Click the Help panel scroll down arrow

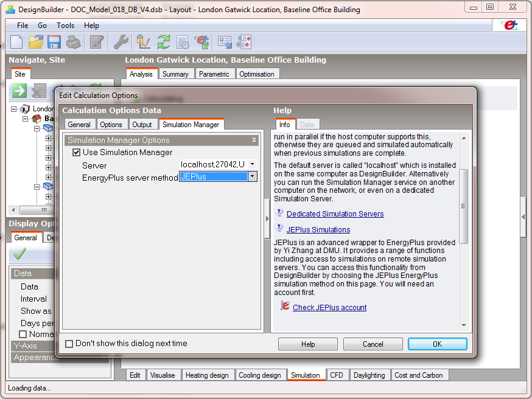point(464,325)
